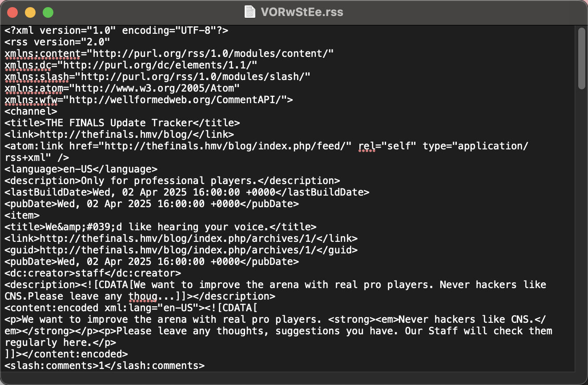This screenshot has width=588, height=385.
Task: Click the closing content:encoded tag line
Action: 66,354
